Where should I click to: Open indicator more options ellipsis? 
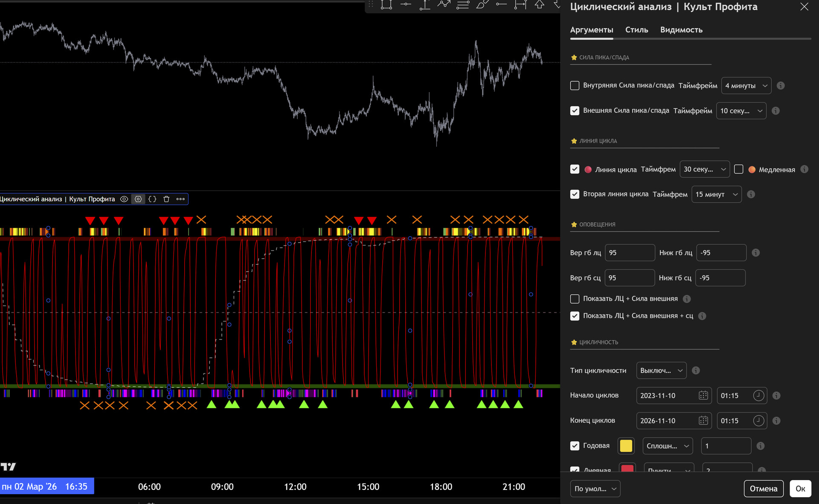pos(180,199)
